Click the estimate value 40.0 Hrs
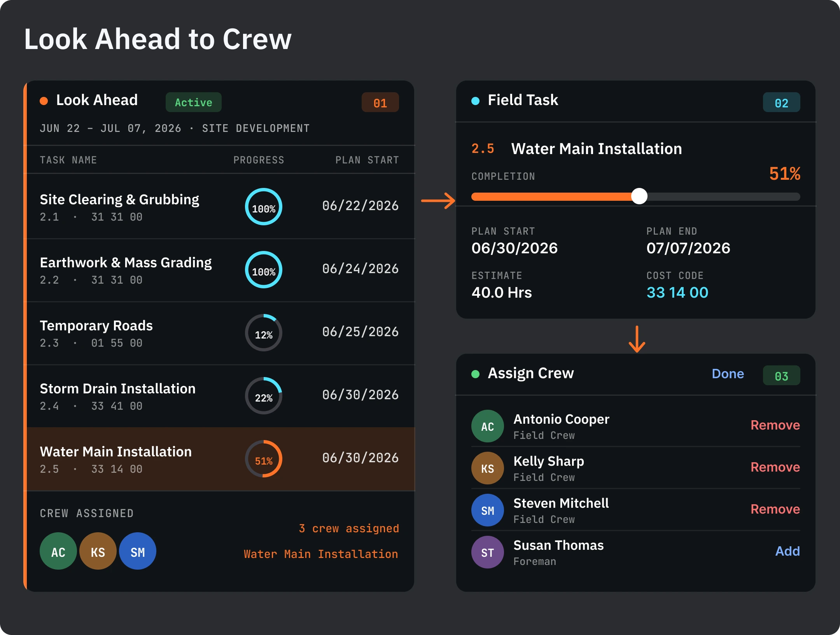The height and width of the screenshot is (635, 840). click(502, 292)
